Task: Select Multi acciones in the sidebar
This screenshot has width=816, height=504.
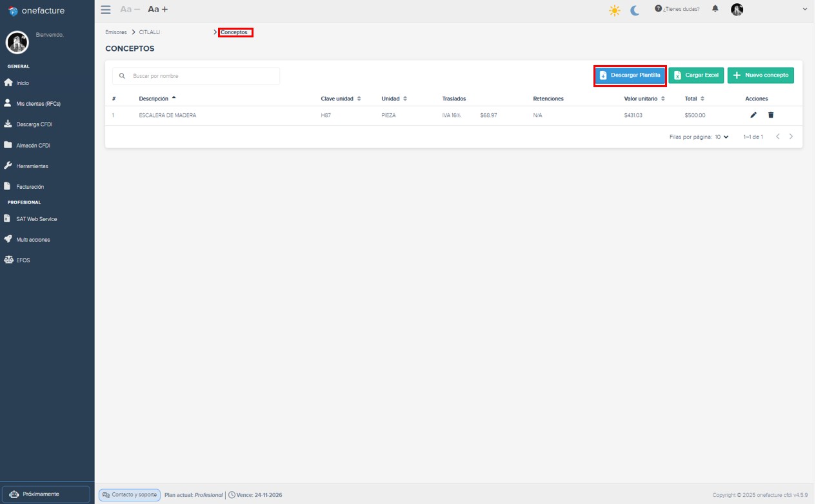Action: tap(8, 239)
